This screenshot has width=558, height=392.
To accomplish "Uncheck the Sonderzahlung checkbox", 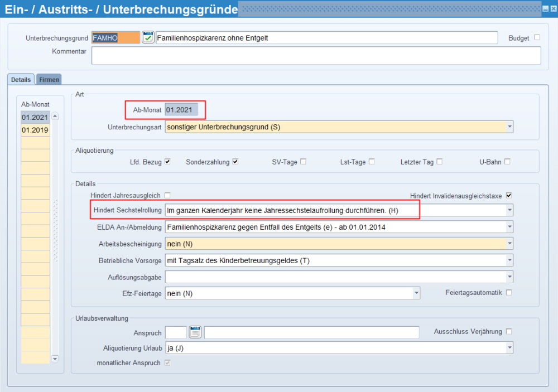I will 235,162.
